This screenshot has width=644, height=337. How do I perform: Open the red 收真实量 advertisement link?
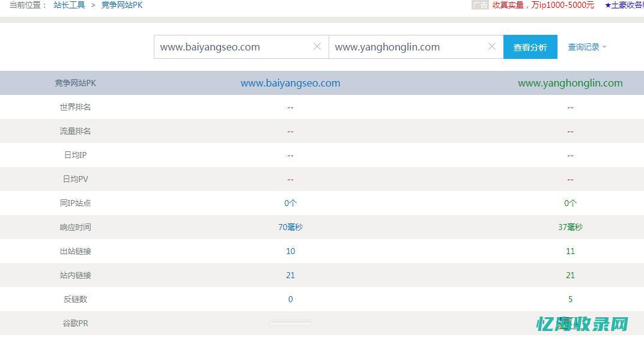click(543, 5)
